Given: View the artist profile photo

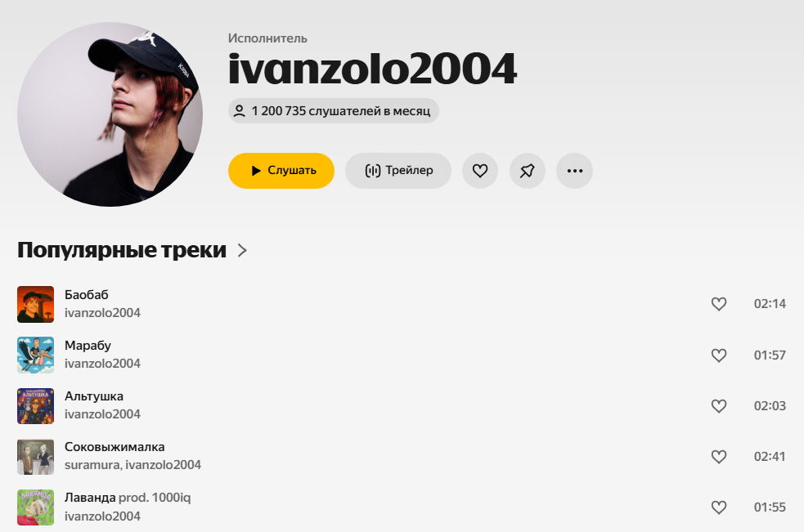Looking at the screenshot, I should click(110, 114).
